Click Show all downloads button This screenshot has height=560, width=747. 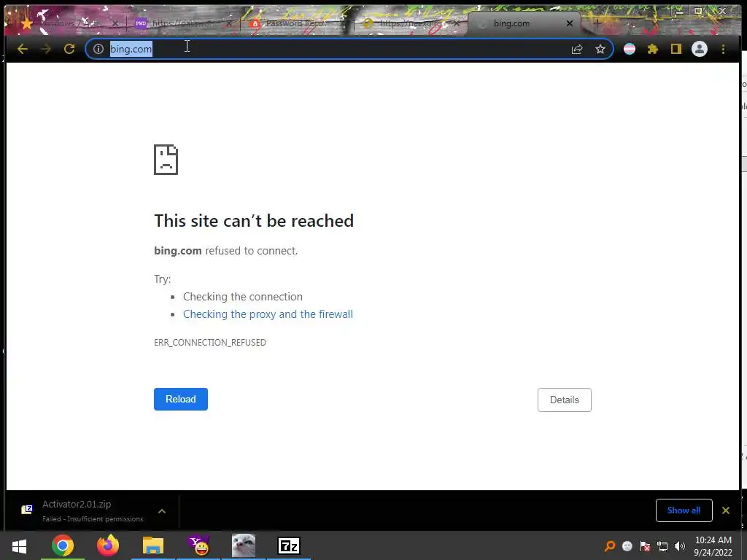click(x=684, y=510)
